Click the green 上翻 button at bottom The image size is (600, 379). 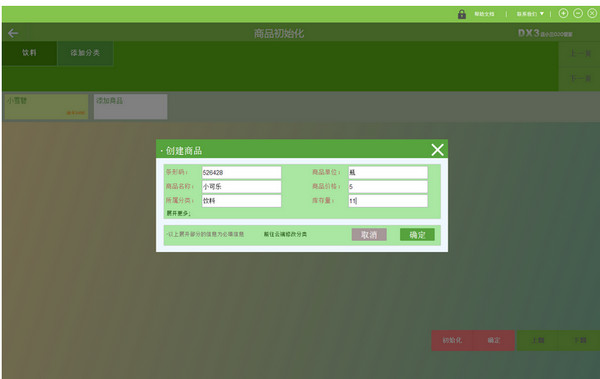(538, 340)
